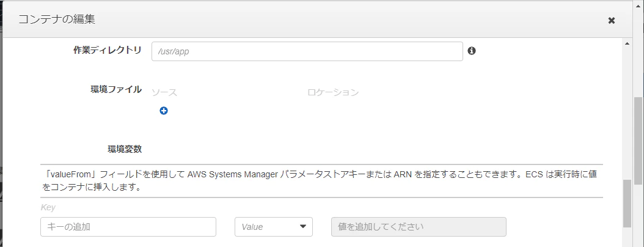Click the ソース column header
The height and width of the screenshot is (247, 644).
click(164, 92)
